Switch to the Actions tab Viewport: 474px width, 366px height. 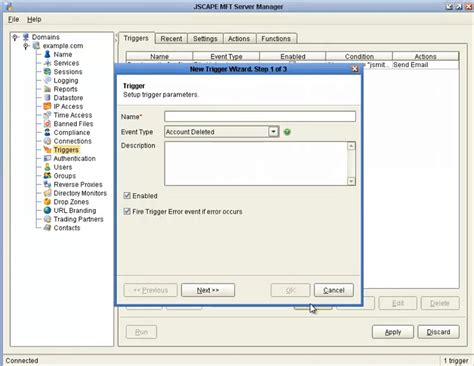(x=239, y=39)
